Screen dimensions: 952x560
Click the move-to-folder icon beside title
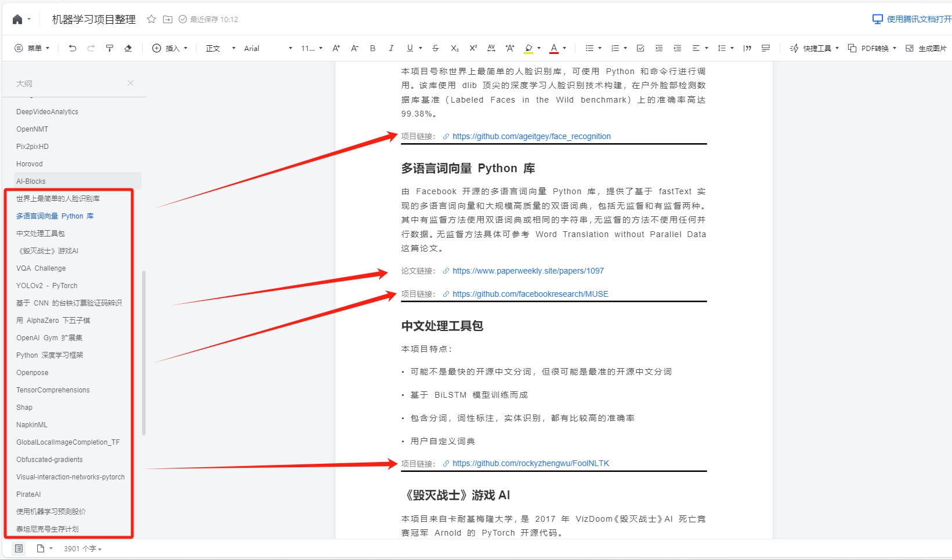click(x=168, y=19)
